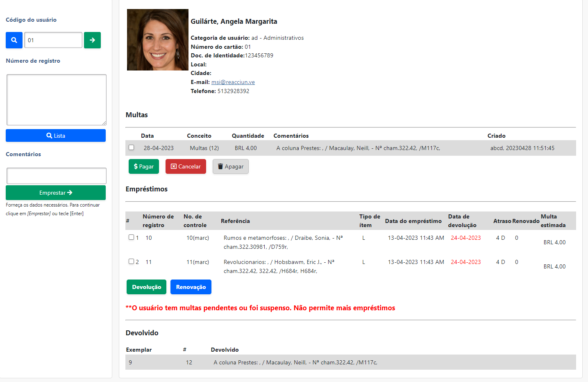Click the Devolução return button
The image size is (588, 382).
(146, 287)
